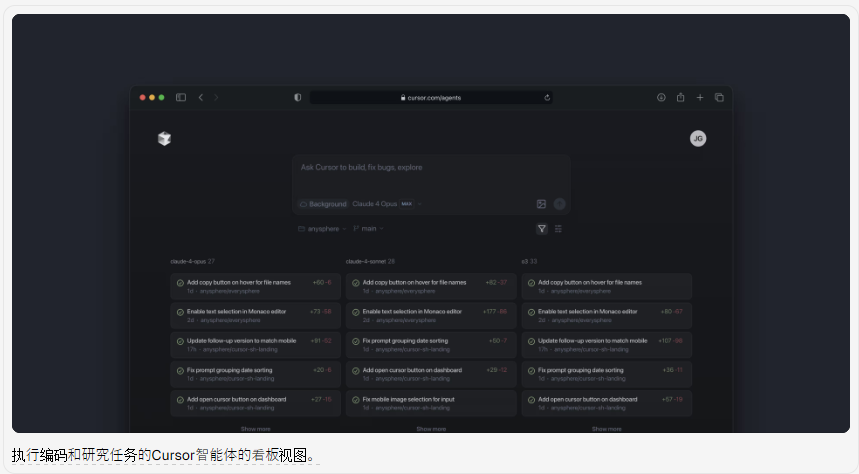Viewport: 859px width, 474px height.
Task: Open the 'Fix mobile image selection for input' card
Action: (x=431, y=403)
